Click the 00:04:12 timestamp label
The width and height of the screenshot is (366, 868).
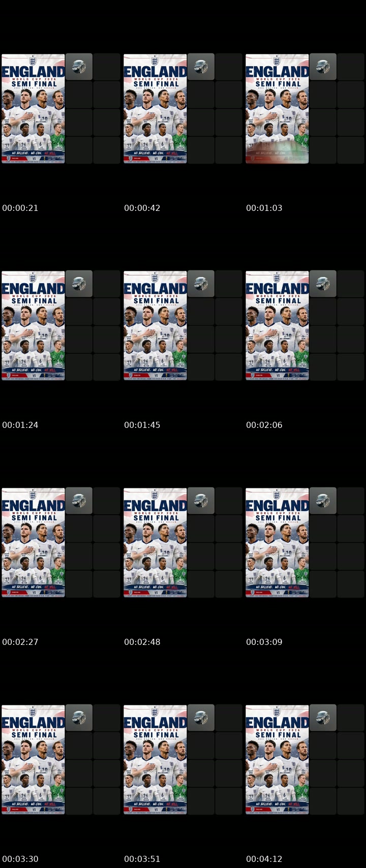pos(264,859)
